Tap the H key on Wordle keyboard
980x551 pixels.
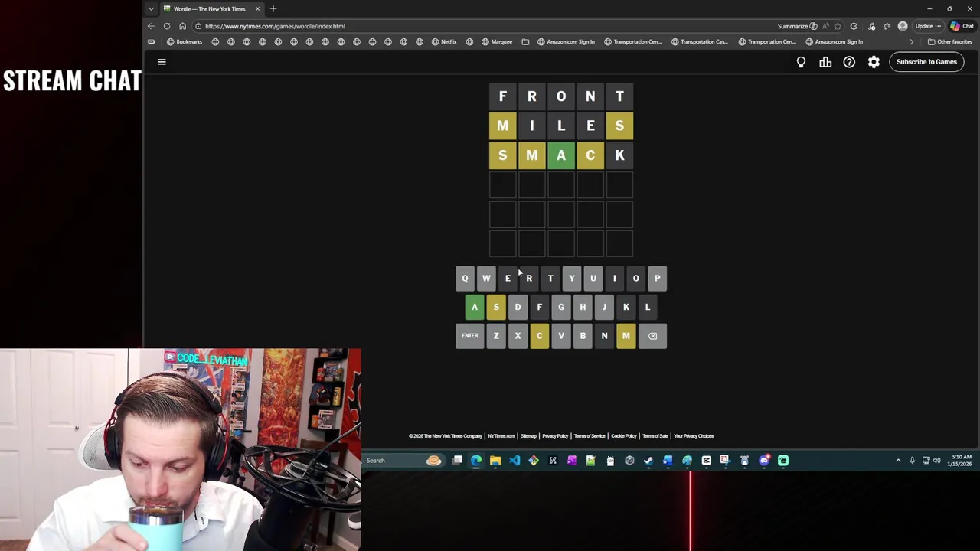click(583, 308)
